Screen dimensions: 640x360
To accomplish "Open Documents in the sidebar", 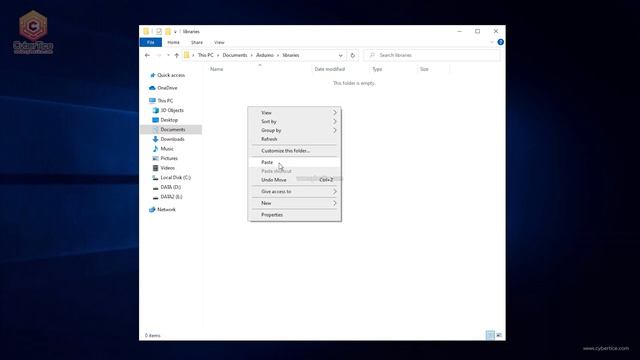I will [173, 129].
